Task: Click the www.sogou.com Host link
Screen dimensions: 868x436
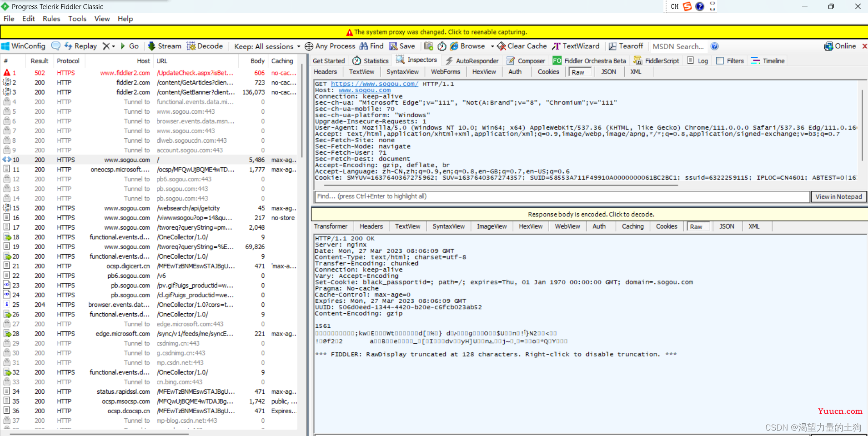Action: point(364,90)
